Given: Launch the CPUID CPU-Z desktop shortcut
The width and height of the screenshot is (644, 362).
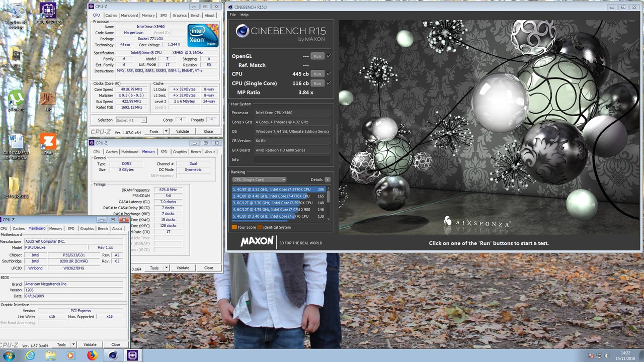Looking at the screenshot, I should [48, 12].
